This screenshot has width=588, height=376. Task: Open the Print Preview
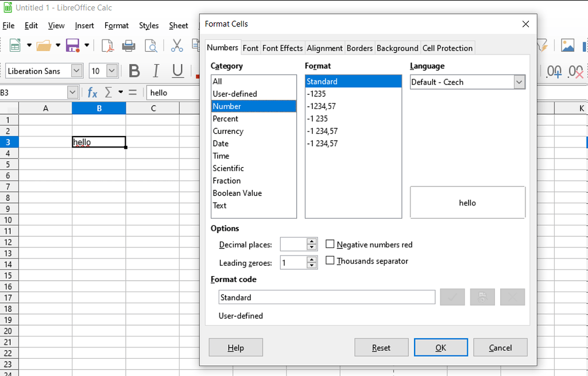[151, 46]
